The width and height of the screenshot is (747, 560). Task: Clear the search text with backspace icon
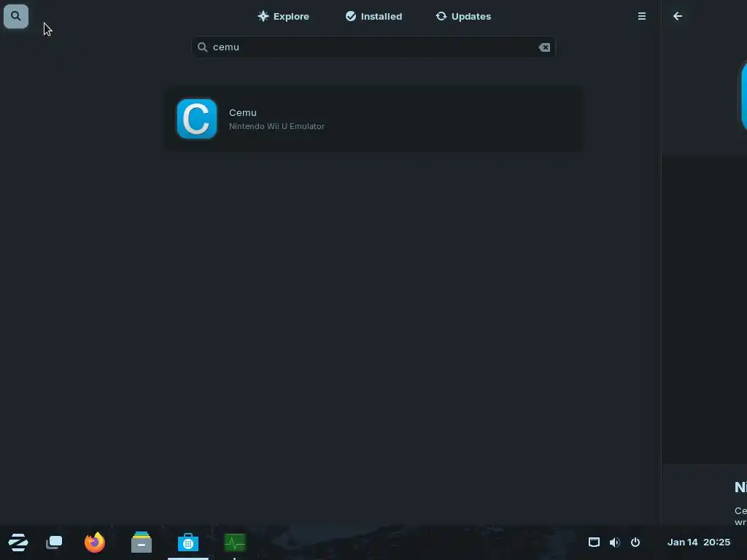point(544,47)
